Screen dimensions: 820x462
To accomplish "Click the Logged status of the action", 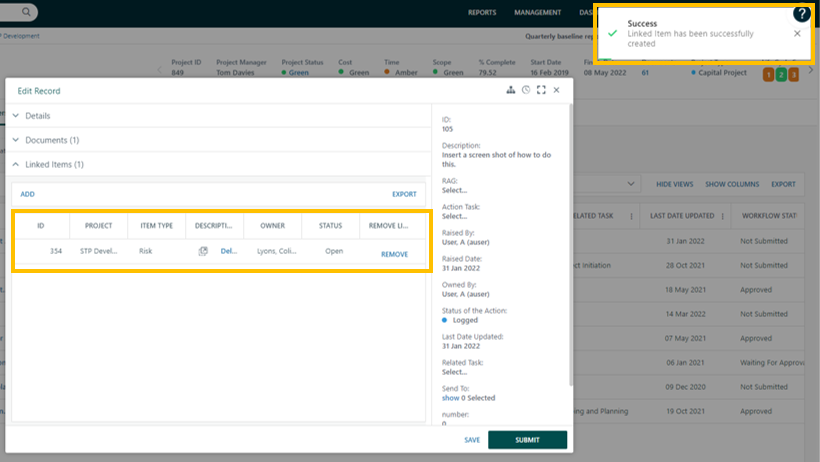I will click(x=465, y=320).
